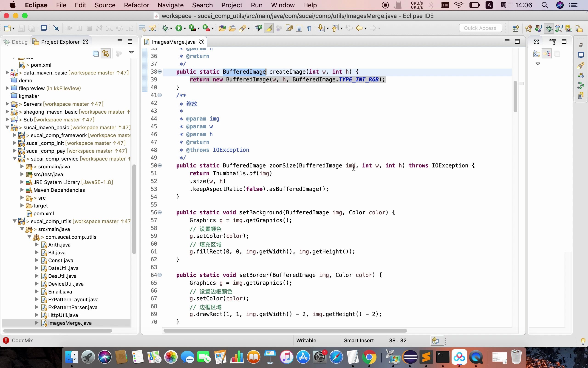
Task: Click the CodeMix status bar item
Action: (x=18, y=340)
